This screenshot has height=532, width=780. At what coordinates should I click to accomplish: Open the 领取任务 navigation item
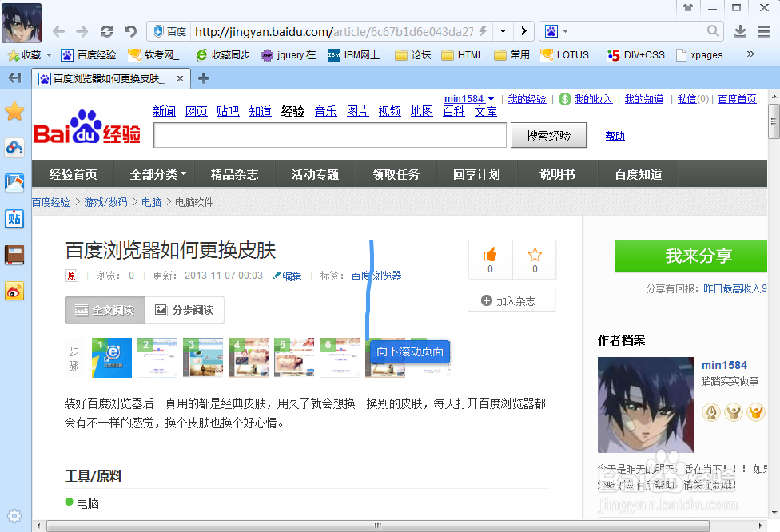click(396, 174)
